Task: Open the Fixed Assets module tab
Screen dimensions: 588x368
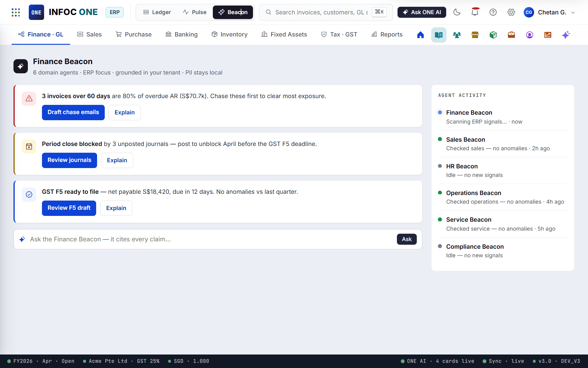Action: click(x=284, y=35)
